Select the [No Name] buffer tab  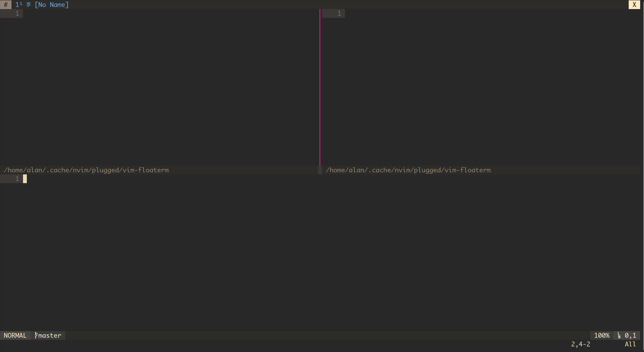pos(51,5)
